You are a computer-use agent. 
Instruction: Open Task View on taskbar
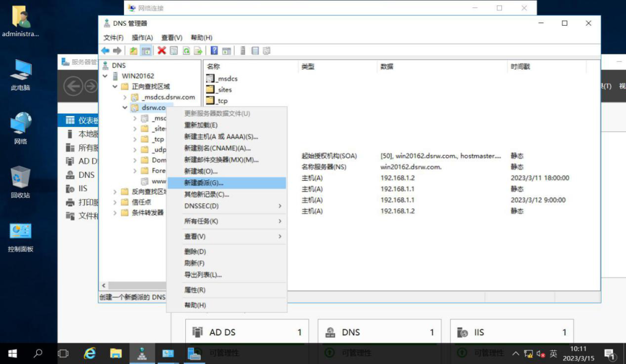pyautogui.click(x=63, y=354)
